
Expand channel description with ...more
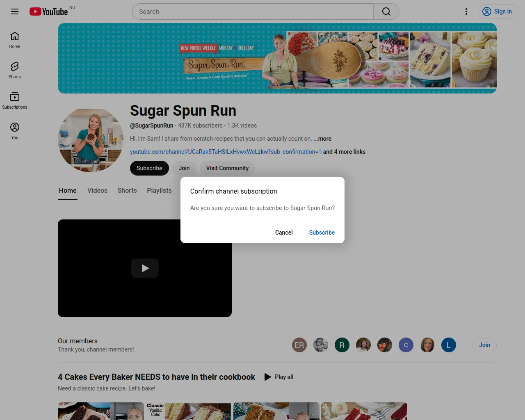pyautogui.click(x=322, y=139)
